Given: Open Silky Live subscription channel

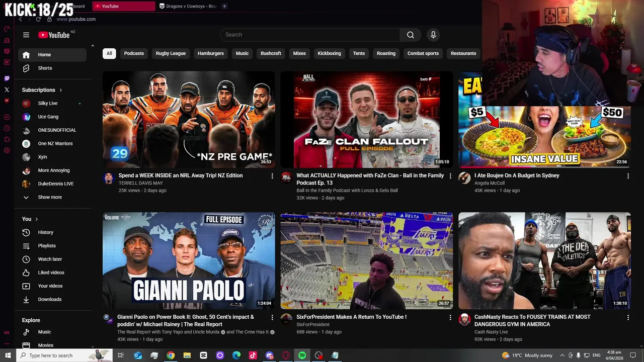Looking at the screenshot, I should (52, 103).
